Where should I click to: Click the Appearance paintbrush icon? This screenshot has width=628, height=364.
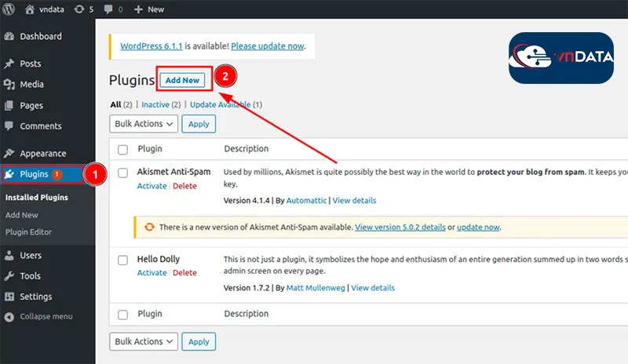[x=9, y=154]
